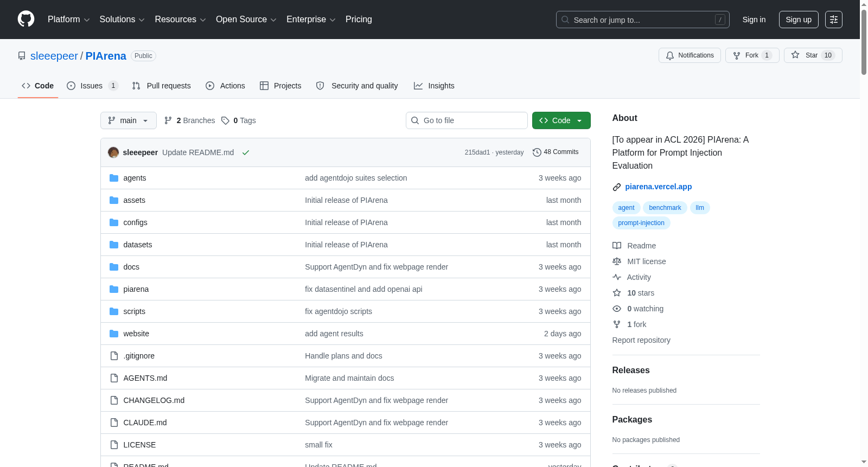Click the stars icon in About
868x467 pixels.
pos(617,293)
